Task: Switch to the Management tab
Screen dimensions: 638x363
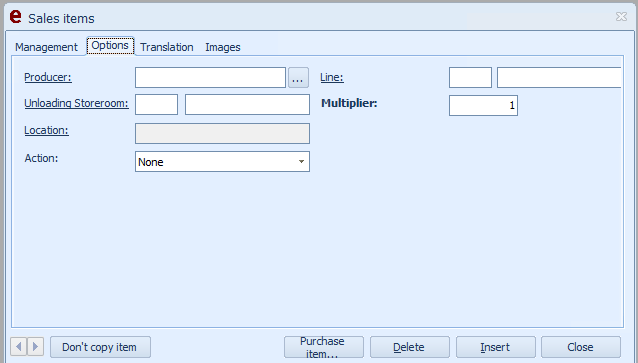Action: [x=46, y=47]
